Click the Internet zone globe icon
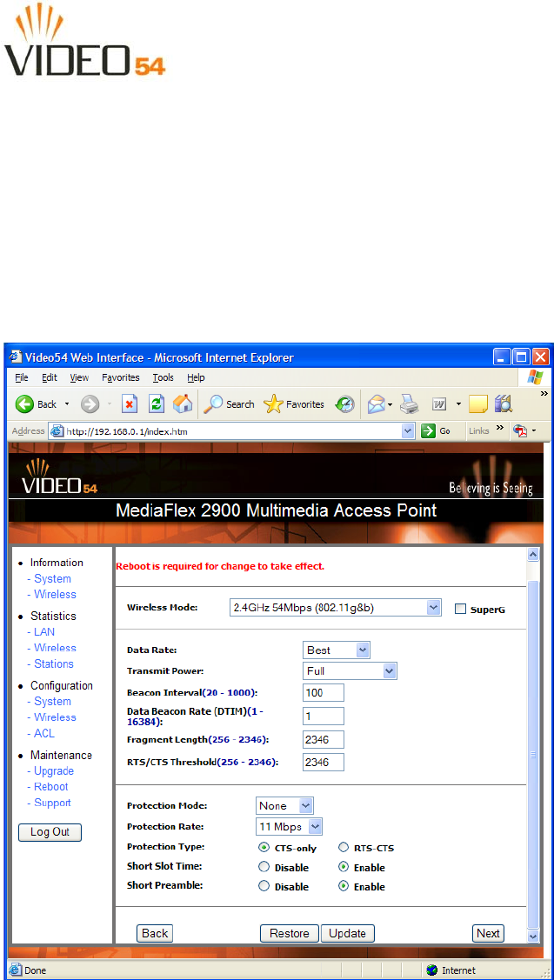 [431, 970]
